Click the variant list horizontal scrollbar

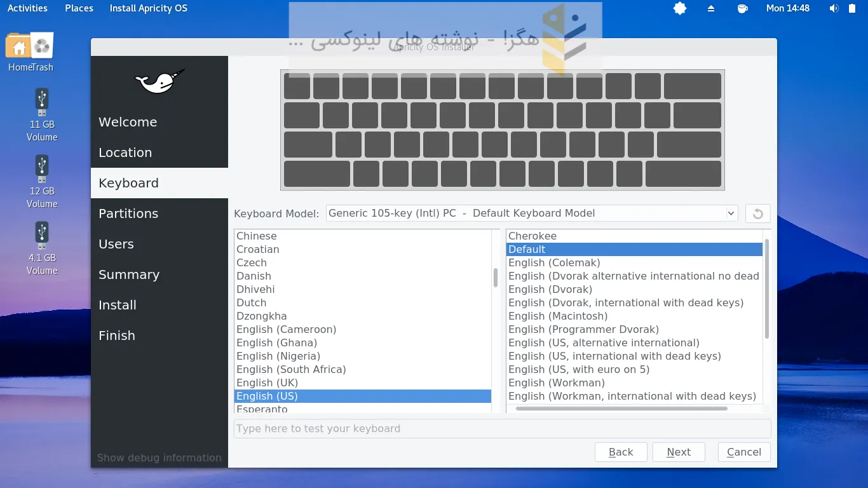[621, 409]
